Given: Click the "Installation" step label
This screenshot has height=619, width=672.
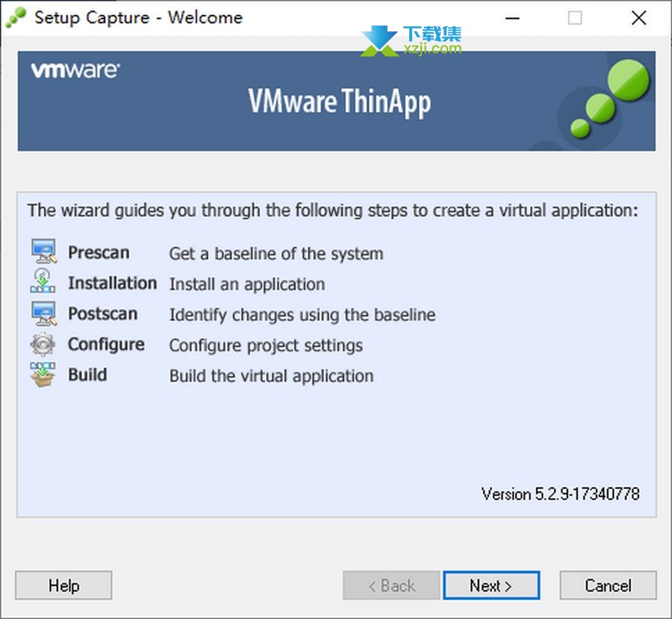Looking at the screenshot, I should [112, 283].
